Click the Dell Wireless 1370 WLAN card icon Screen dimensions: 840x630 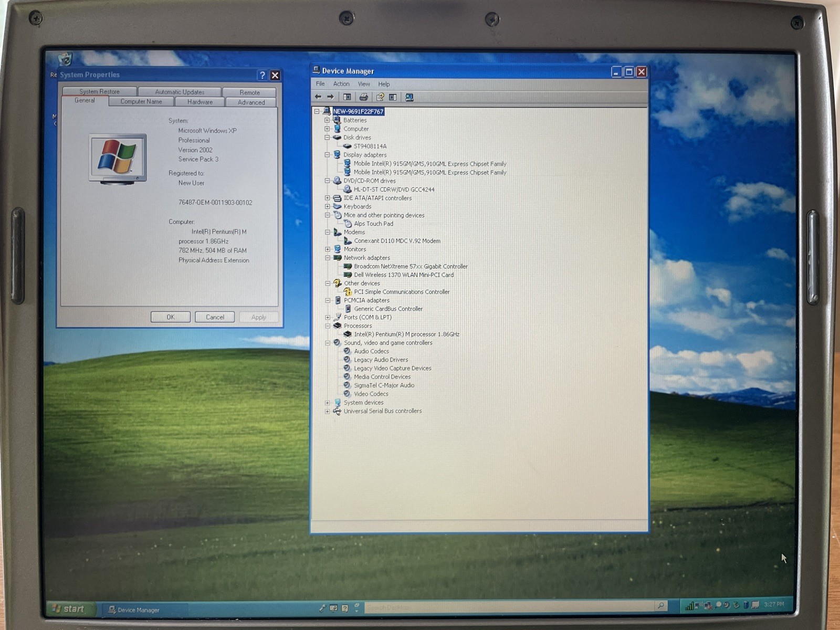click(x=348, y=275)
